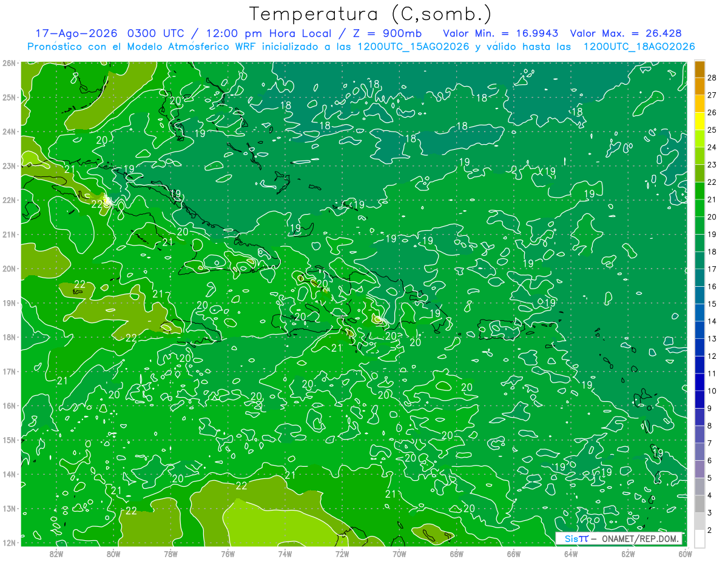Viewport: 728px width, 562px height.
Task: Click the color scale value '7'
Action: (x=710, y=443)
